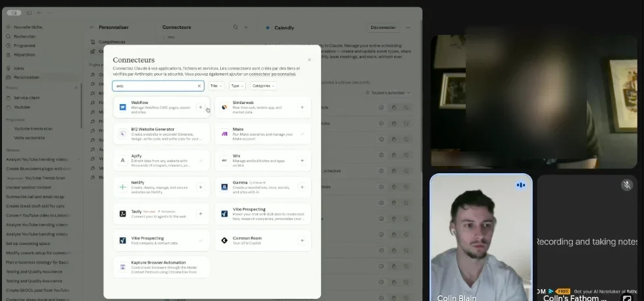Open the 'Find company & contact data' Vibe Prospecting card

tap(161, 240)
